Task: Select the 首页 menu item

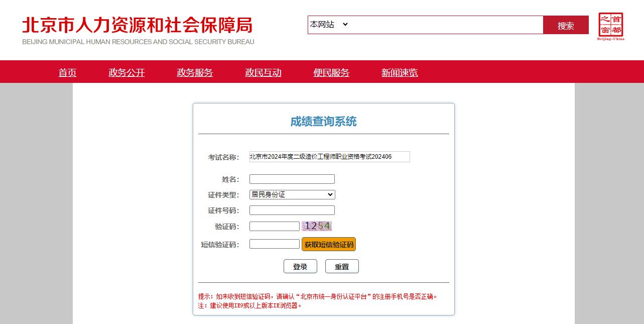Action: 67,72
